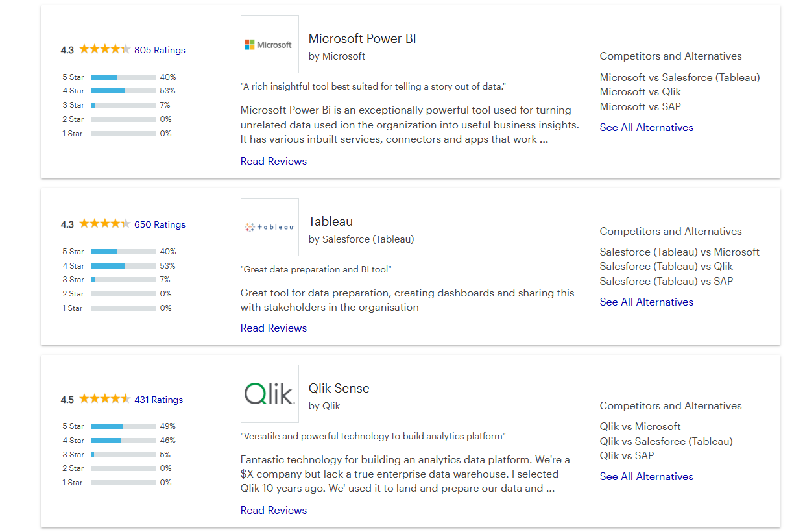The height and width of the screenshot is (532, 792).
Task: Click the Tableau star rating icons
Action: tap(104, 224)
